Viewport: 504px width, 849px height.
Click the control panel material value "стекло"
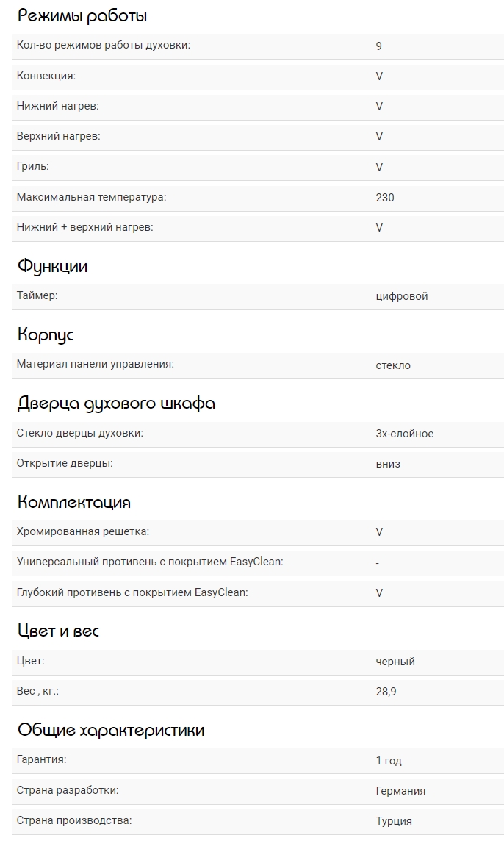[x=393, y=365]
